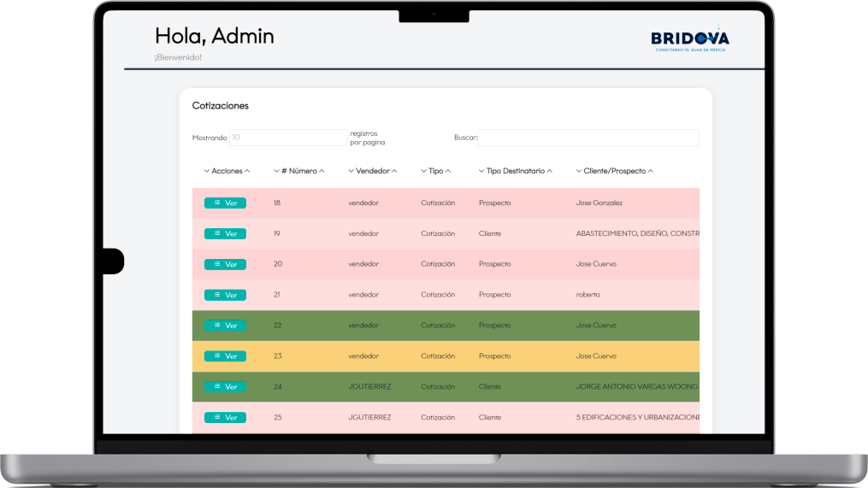View quotation 23 in yellow row
This screenshot has width=868, height=488.
[225, 356]
